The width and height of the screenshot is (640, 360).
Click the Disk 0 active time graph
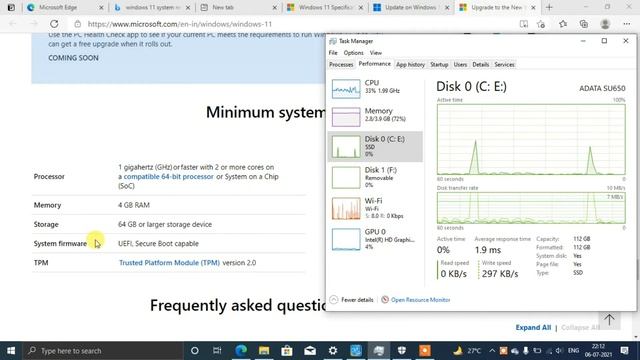coord(531,140)
